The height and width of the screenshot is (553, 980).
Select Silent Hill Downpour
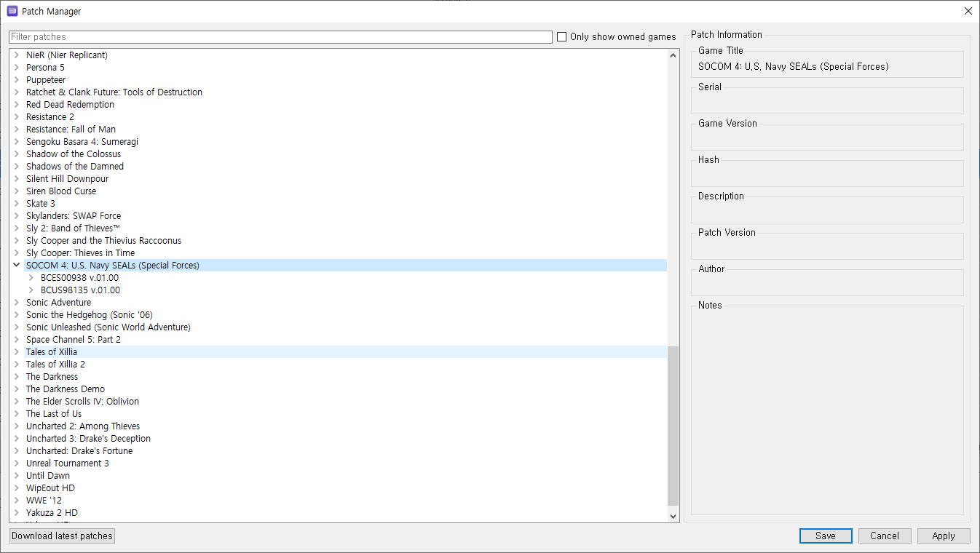coord(67,179)
